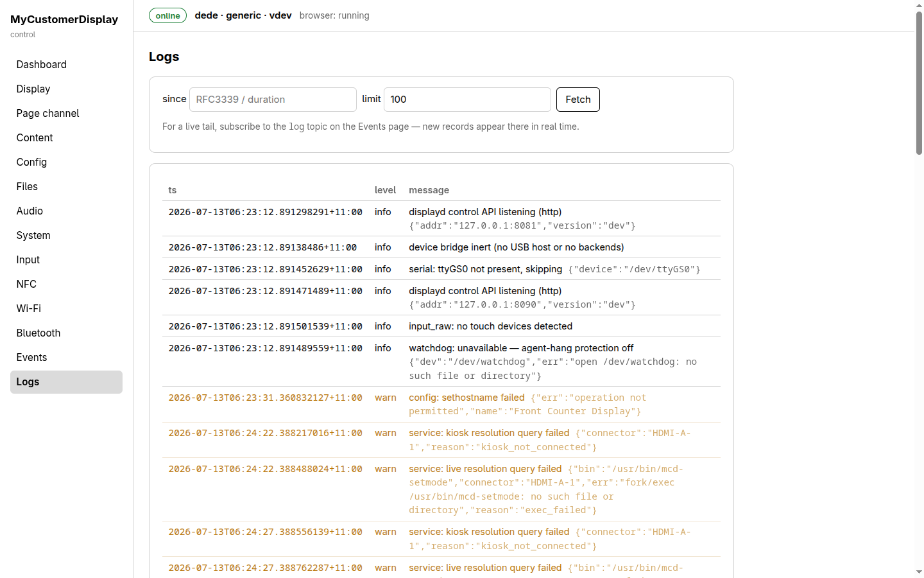
Task: Click 'watchdog: unavailable' log message
Action: [x=521, y=348]
